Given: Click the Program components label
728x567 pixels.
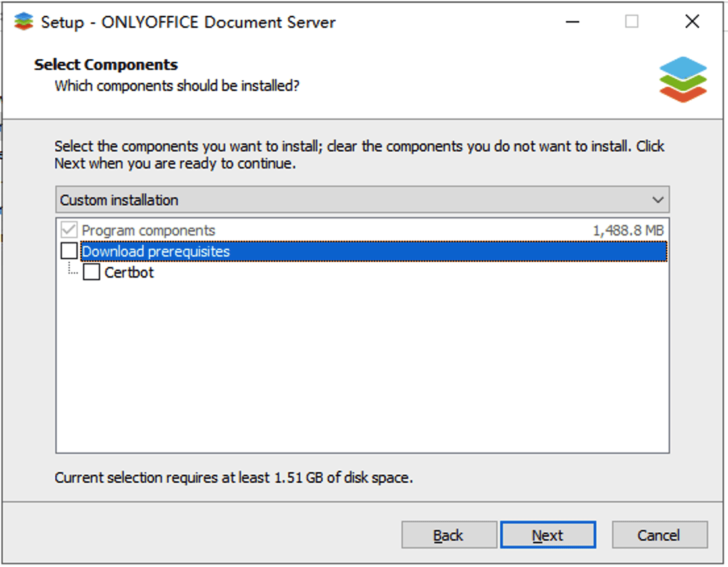Looking at the screenshot, I should tap(148, 230).
